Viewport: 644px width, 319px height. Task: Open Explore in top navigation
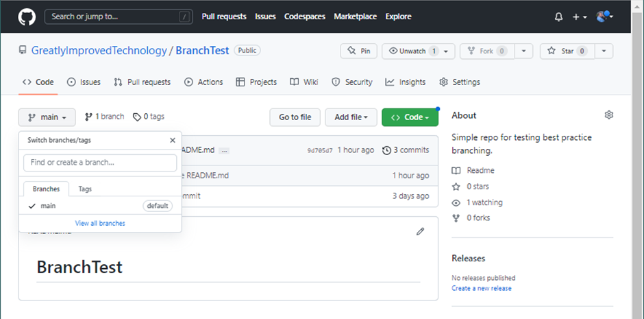[x=399, y=16]
